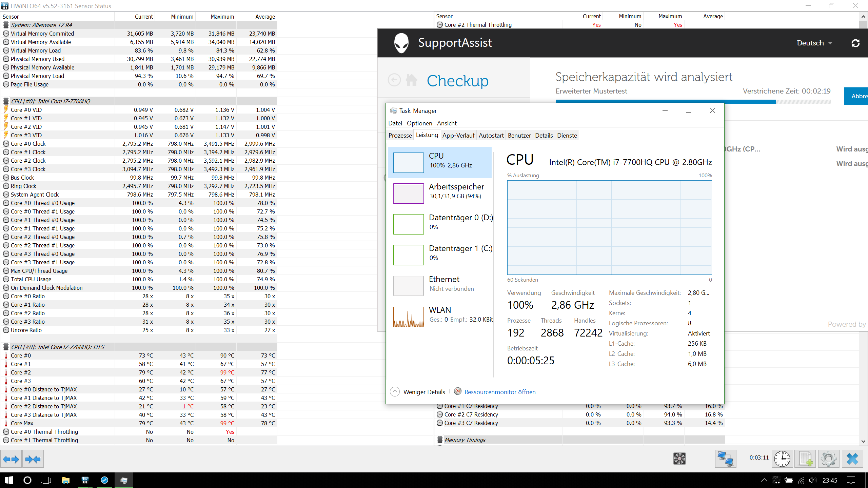The width and height of the screenshot is (868, 488).
Task: Open File Explorer from taskbar
Action: coord(66,480)
